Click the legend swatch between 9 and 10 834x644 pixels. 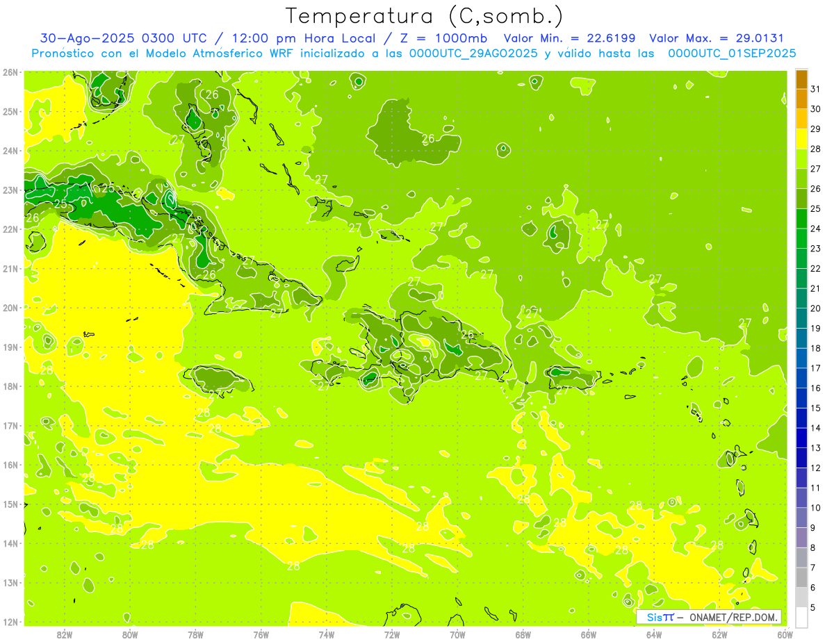coord(801,518)
